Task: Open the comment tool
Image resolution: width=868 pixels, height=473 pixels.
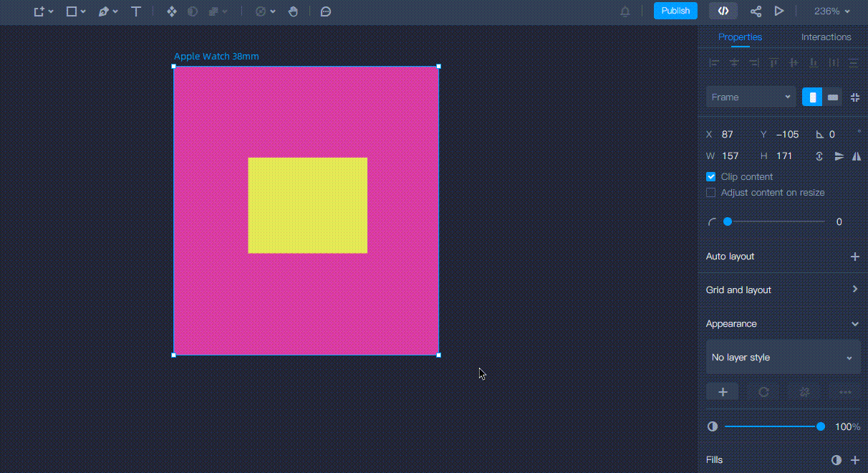Action: pos(326,11)
